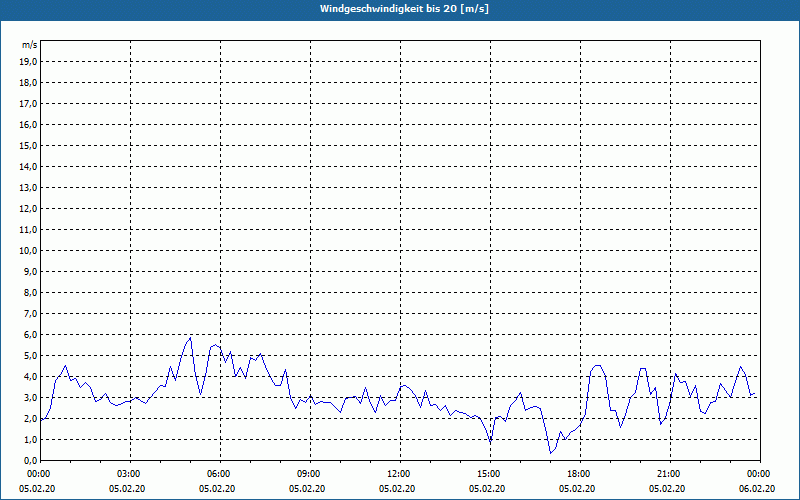Image resolution: width=800 pixels, height=500 pixels.
Task: Select the '18,0' y-axis label
Action: (x=28, y=83)
